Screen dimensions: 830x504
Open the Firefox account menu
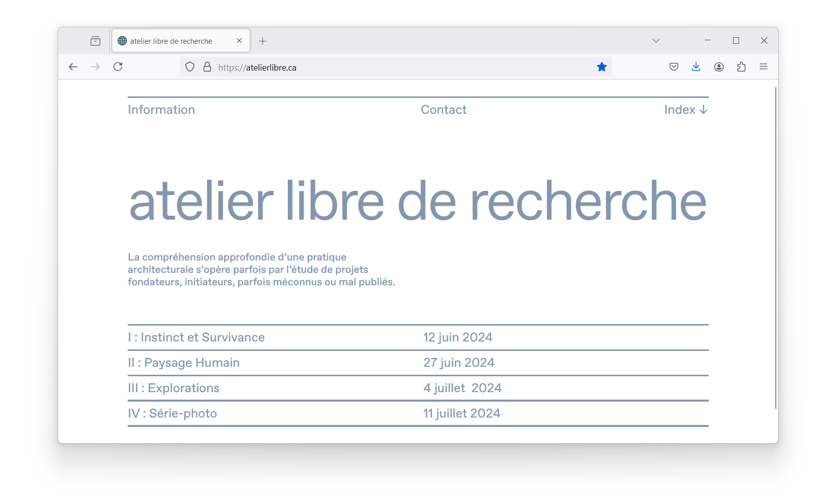coord(719,67)
